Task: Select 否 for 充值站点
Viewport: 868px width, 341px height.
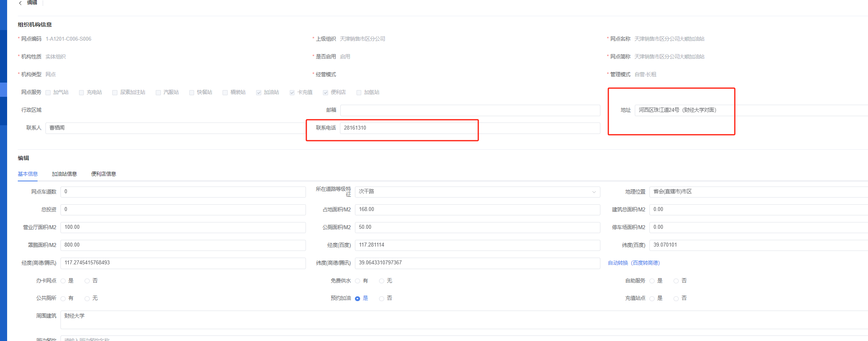Action: point(676,298)
